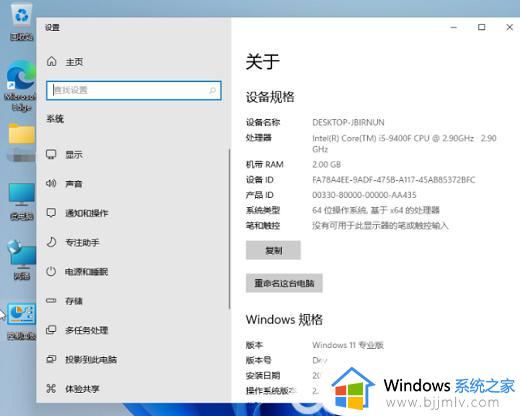Click the Windows 规格 heading
This screenshot has height=416, width=520.
click(284, 319)
